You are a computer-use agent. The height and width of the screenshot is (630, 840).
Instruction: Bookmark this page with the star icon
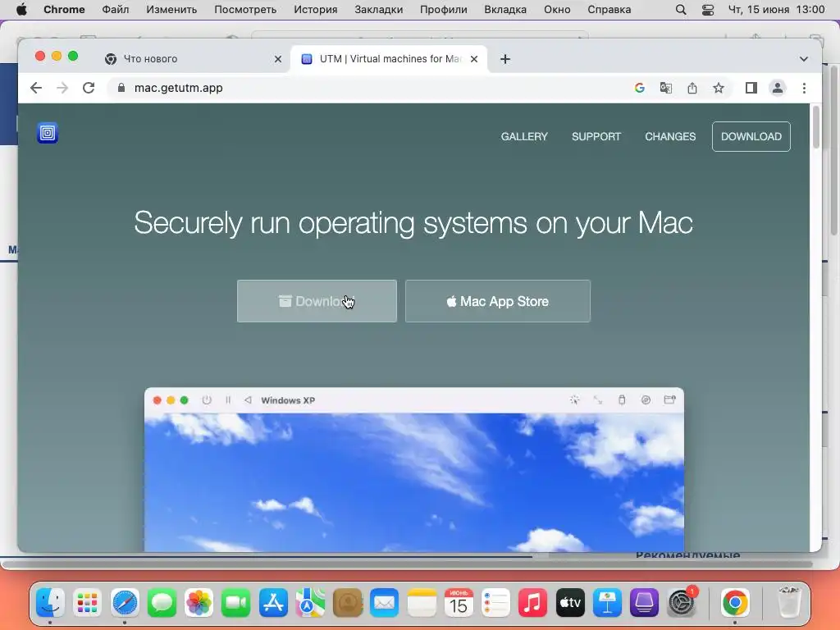coord(719,88)
